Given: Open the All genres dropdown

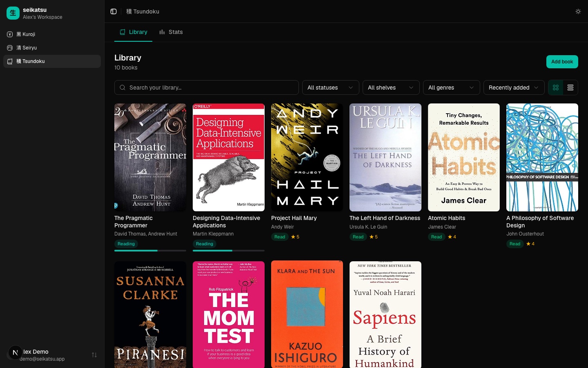Looking at the screenshot, I should pos(452,88).
